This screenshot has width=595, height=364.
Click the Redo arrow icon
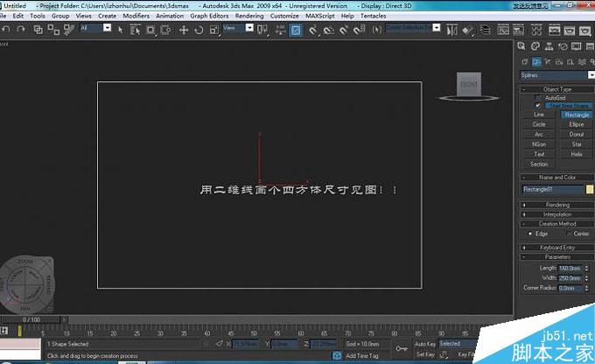tap(21, 30)
